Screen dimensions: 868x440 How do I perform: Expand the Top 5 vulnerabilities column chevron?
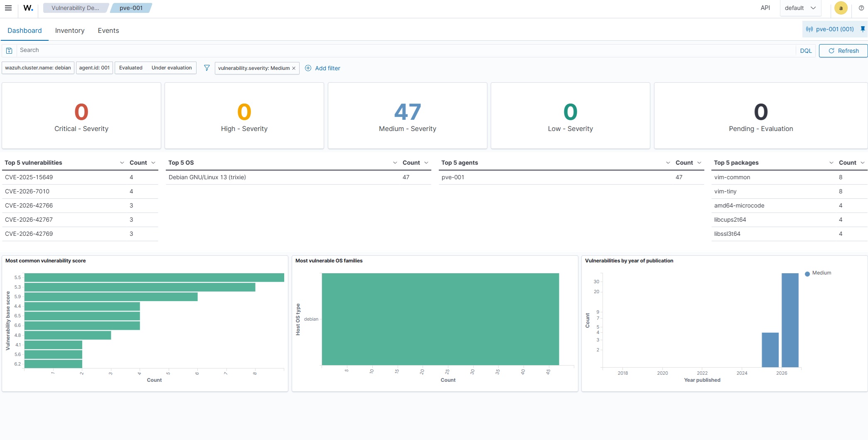click(122, 163)
